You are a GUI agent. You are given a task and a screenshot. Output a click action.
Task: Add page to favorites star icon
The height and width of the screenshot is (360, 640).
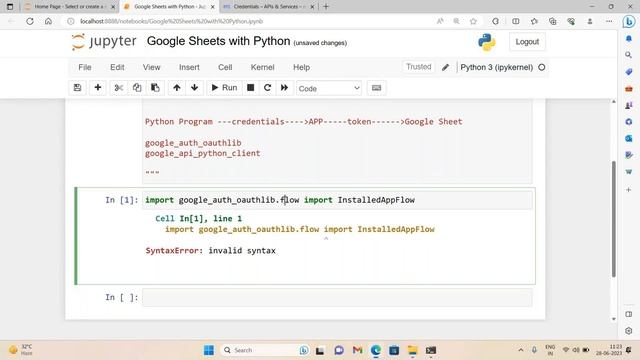coord(473,21)
